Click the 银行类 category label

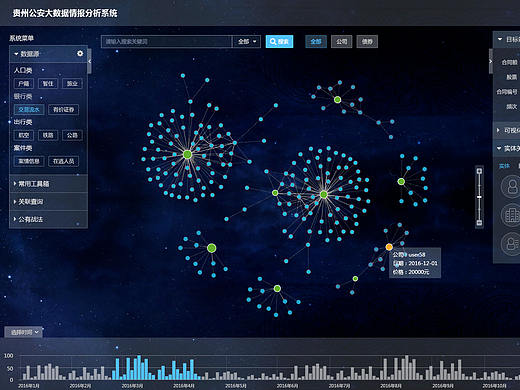(23, 96)
